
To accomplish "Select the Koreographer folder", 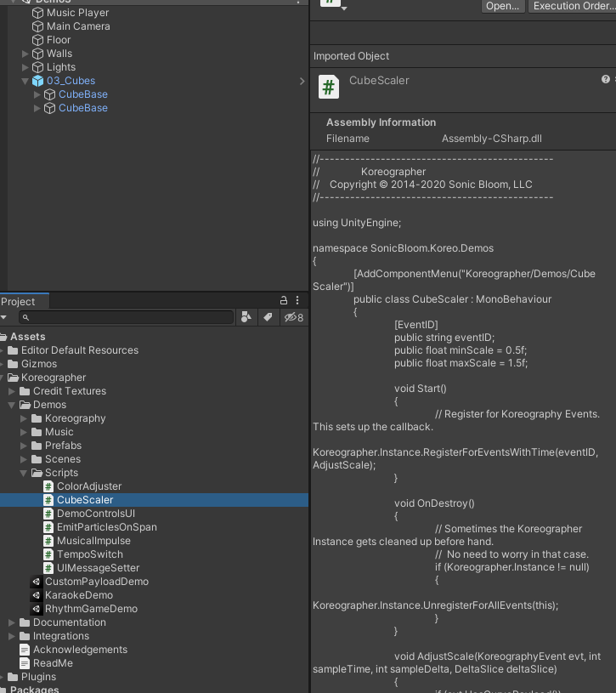I will tap(54, 378).
